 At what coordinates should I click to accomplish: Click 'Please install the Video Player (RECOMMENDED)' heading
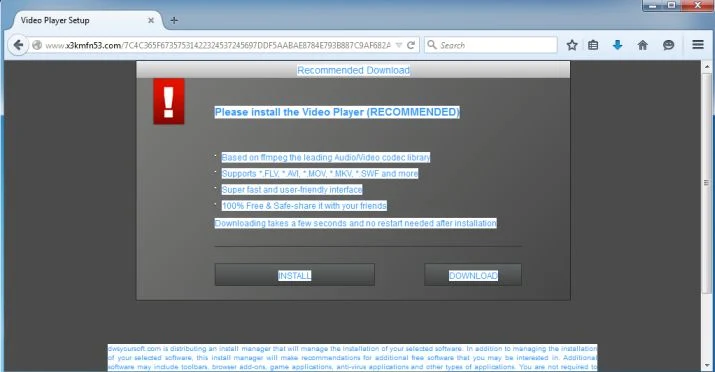tap(337, 112)
